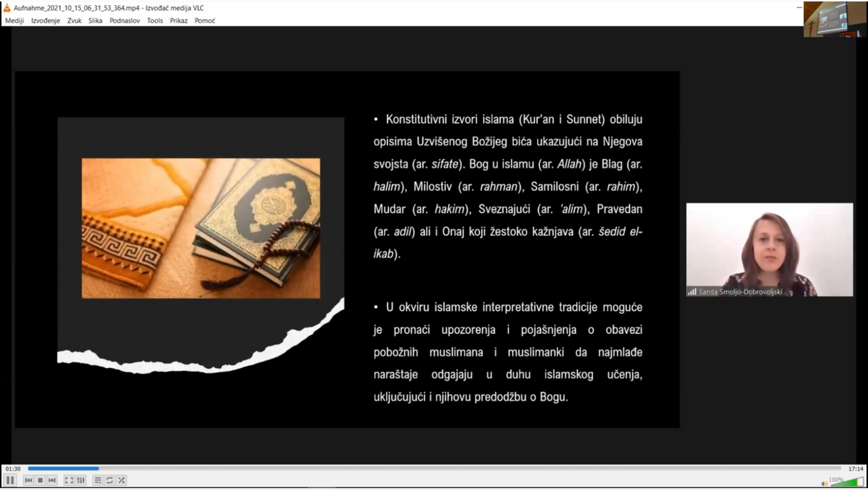Expand the Prikaz view menu
868x490 pixels.
[x=178, y=20]
